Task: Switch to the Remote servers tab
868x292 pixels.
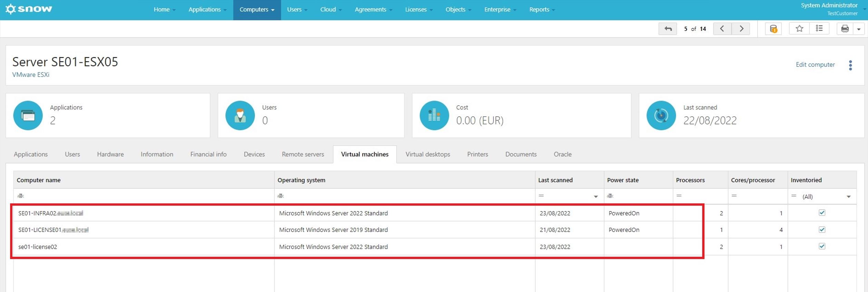Action: click(303, 154)
